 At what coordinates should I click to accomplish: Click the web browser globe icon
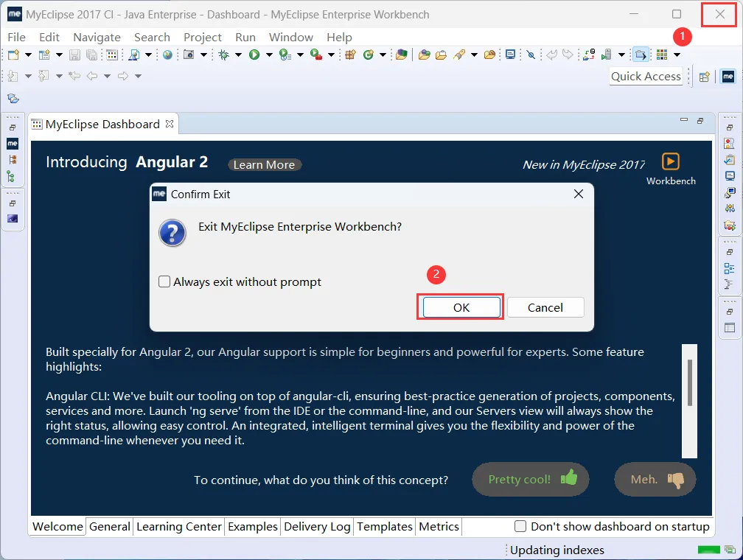167,55
